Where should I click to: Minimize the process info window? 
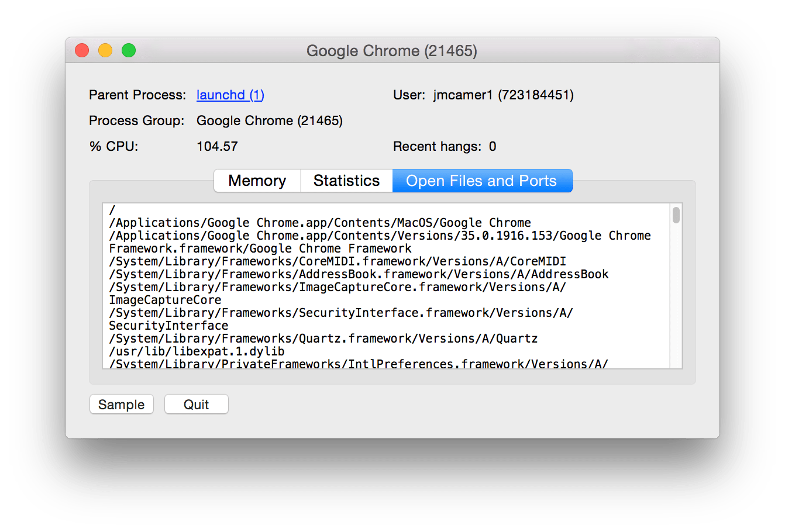tap(105, 50)
